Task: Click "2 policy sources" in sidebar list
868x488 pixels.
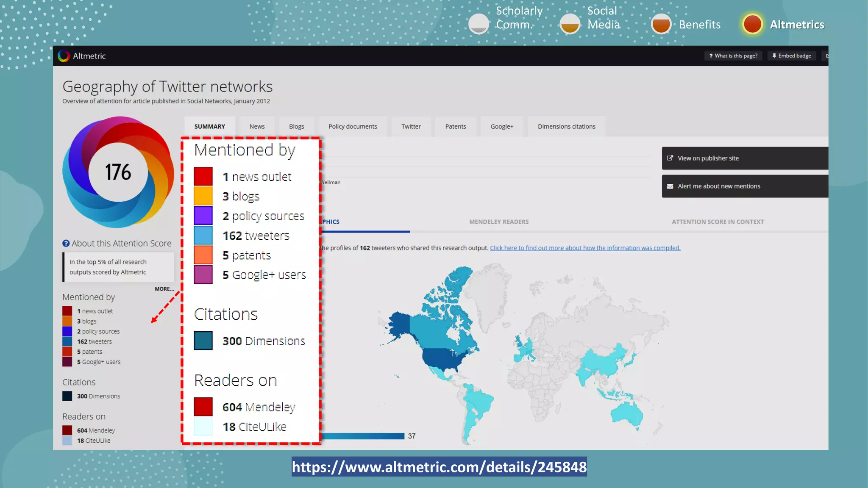Action: (x=98, y=331)
